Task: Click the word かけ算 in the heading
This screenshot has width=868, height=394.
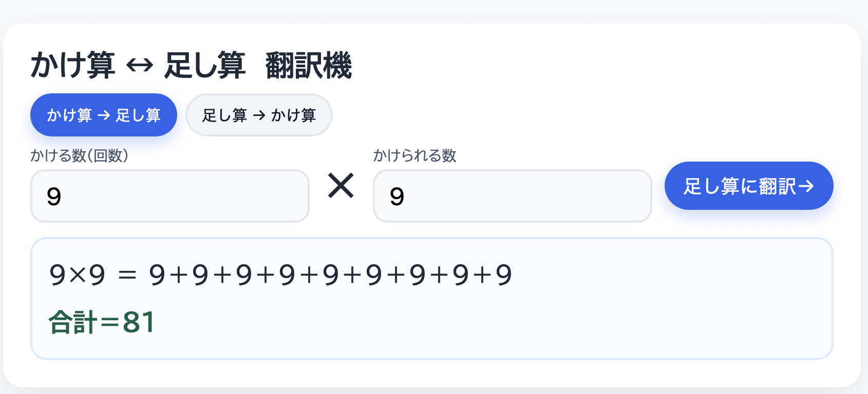Action: 73,66
